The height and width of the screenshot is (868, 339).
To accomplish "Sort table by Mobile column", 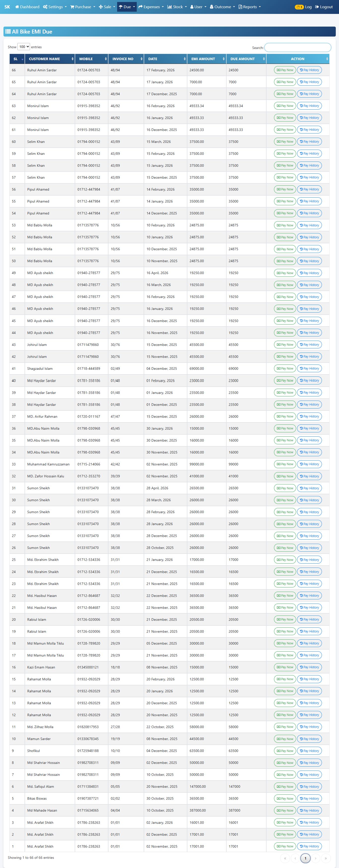I will (x=92, y=59).
